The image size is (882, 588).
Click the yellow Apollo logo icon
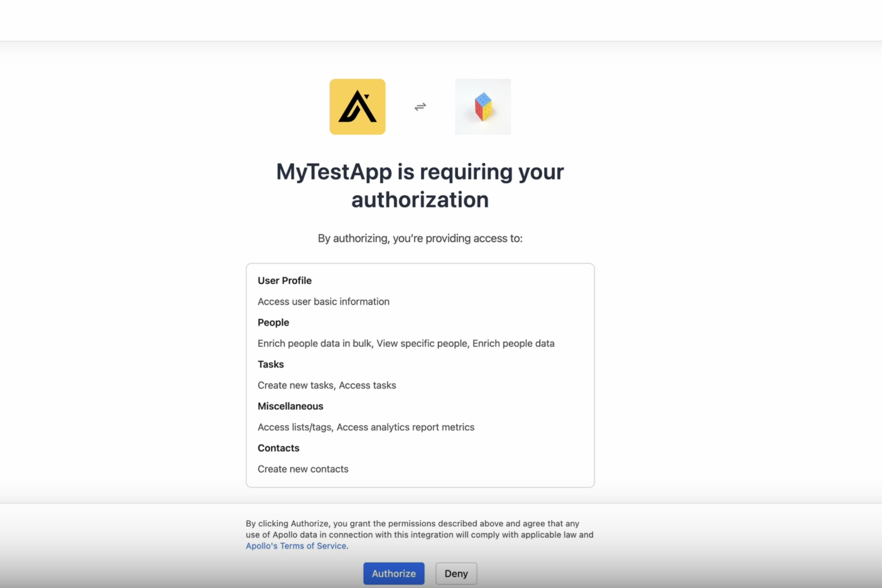pos(357,107)
